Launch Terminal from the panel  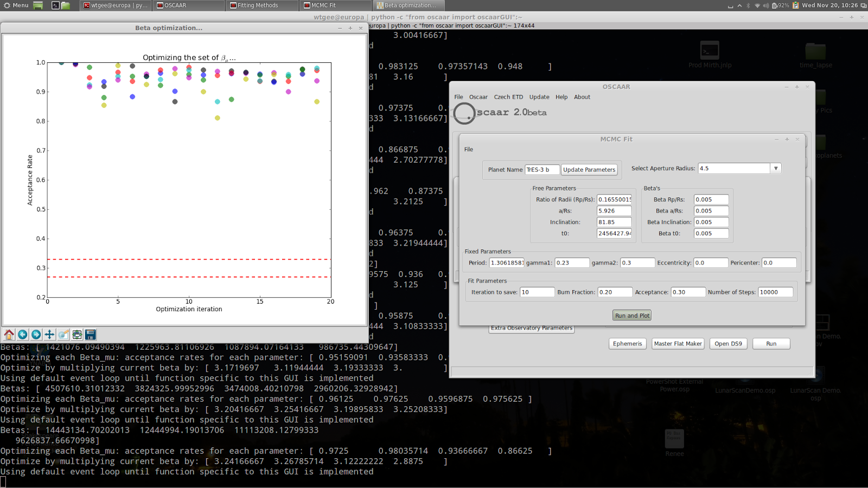(x=55, y=5)
